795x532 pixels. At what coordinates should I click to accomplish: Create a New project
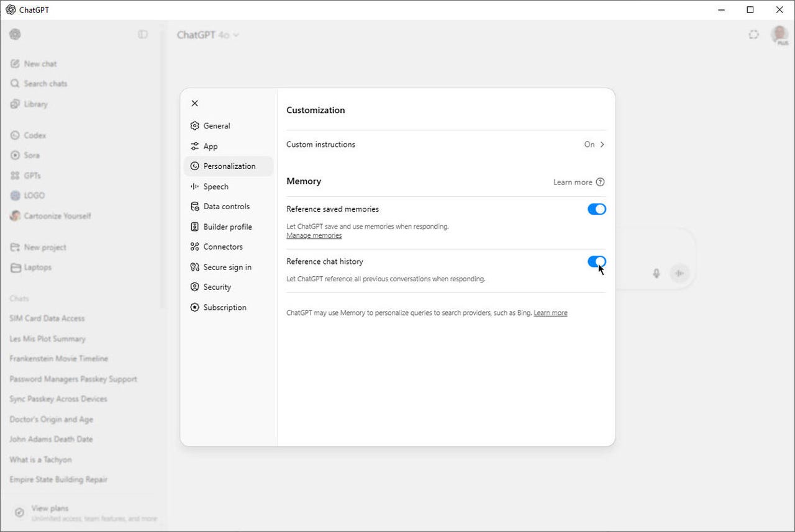pyautogui.click(x=45, y=247)
